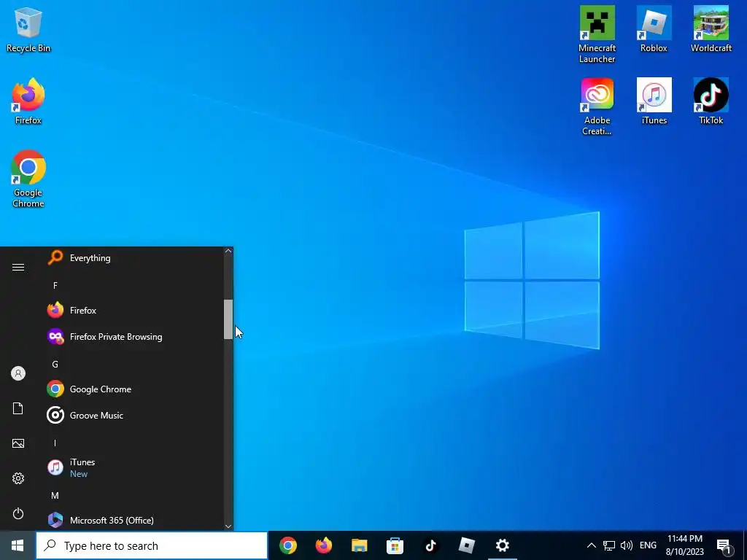Open the clock showing 11:44 PM
The height and width of the screenshot is (560, 747).
684,545
